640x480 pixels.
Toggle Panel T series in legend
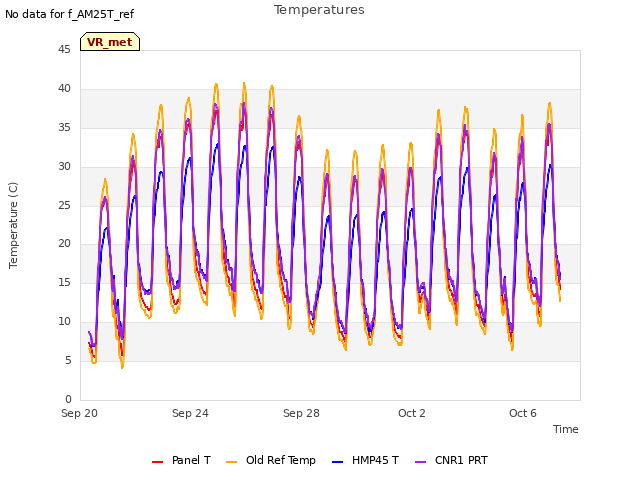click(x=181, y=460)
